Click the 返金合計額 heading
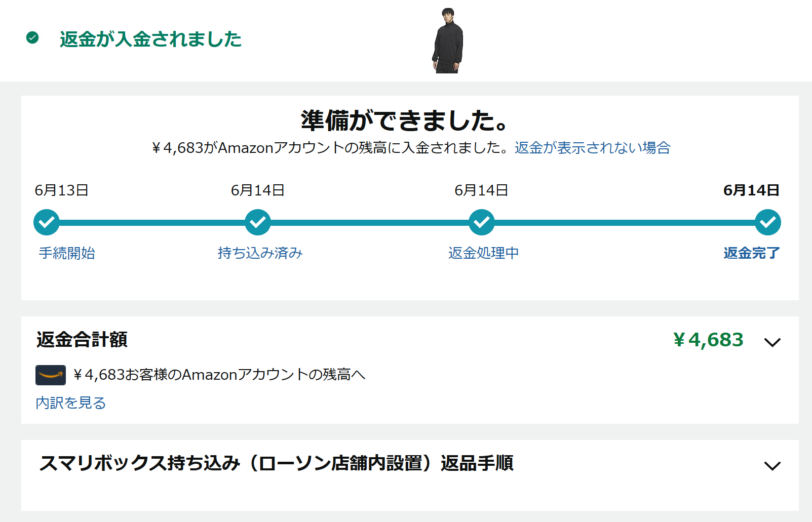 (x=82, y=340)
